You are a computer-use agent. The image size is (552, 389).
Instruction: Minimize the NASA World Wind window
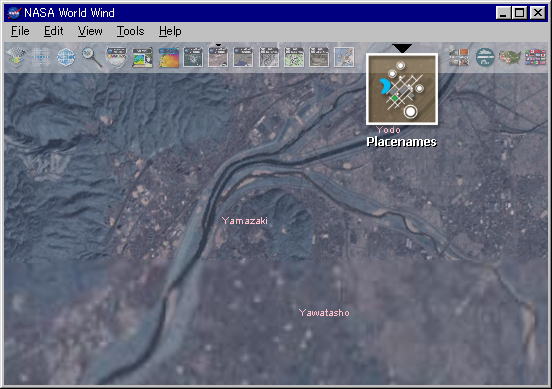click(x=503, y=13)
